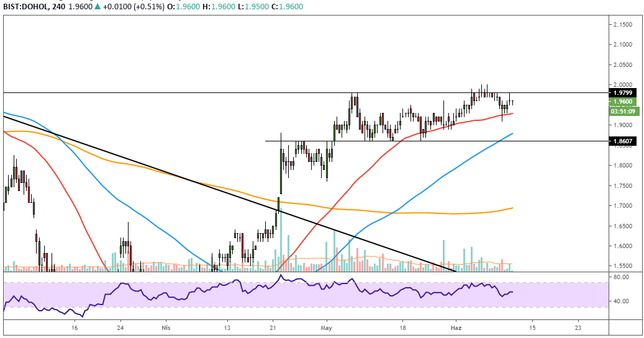
Task: Click the '15' date axis label
Action: tap(532, 327)
